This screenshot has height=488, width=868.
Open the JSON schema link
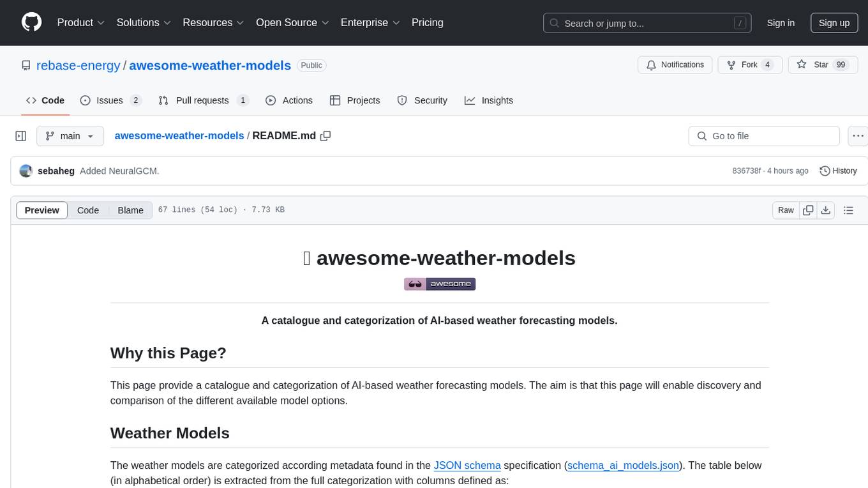(467, 465)
